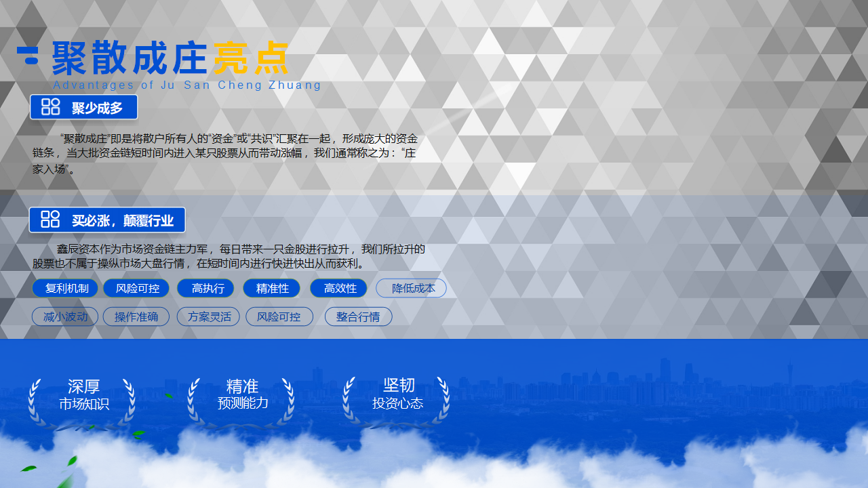This screenshot has width=868, height=488.
Task: Click the paragraph beginning with 鑫辰资本
Action: tap(229, 256)
